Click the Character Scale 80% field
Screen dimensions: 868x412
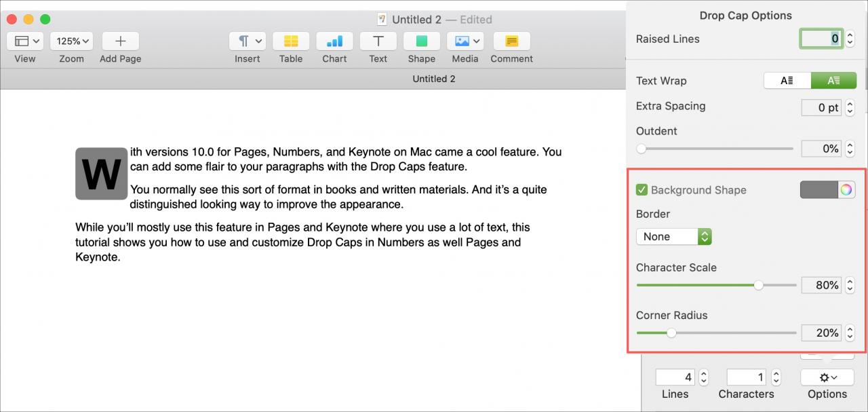pos(822,285)
